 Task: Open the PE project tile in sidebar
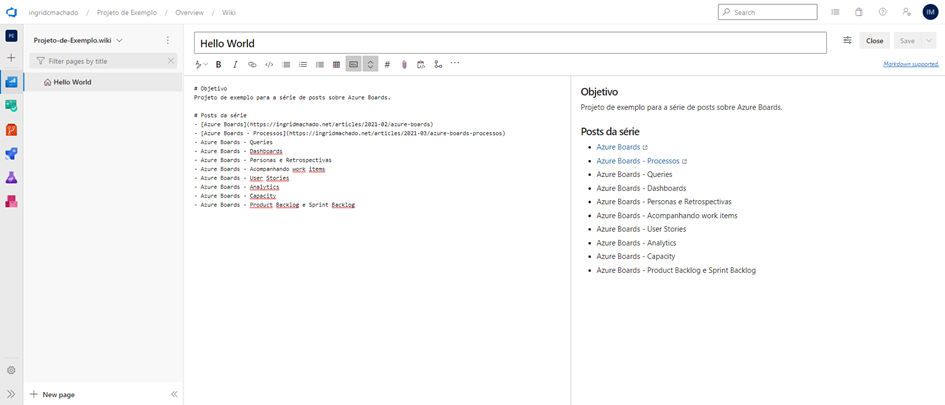(x=11, y=36)
